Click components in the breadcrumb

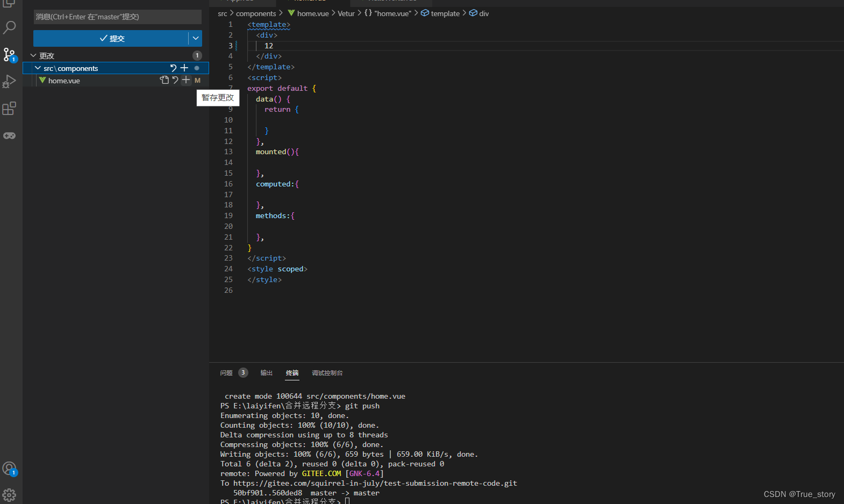coord(256,13)
